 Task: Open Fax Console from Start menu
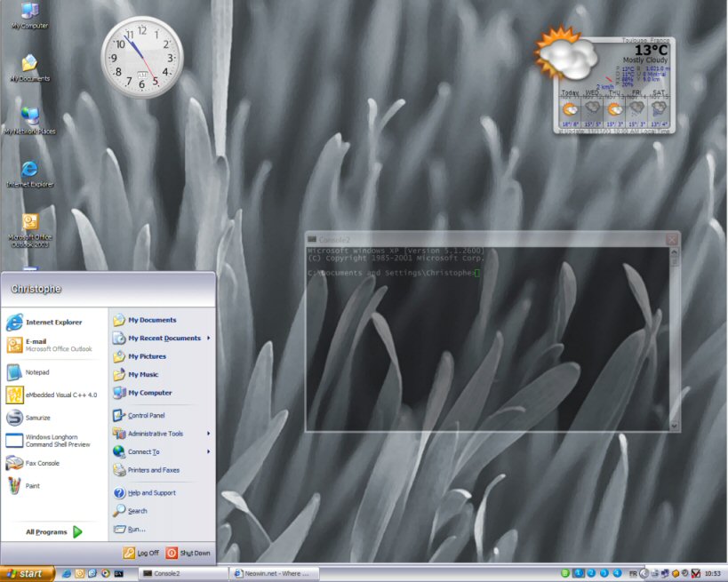54,463
